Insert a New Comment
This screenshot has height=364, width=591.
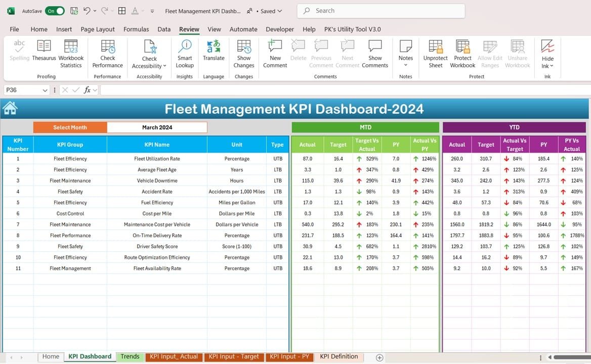(x=275, y=47)
